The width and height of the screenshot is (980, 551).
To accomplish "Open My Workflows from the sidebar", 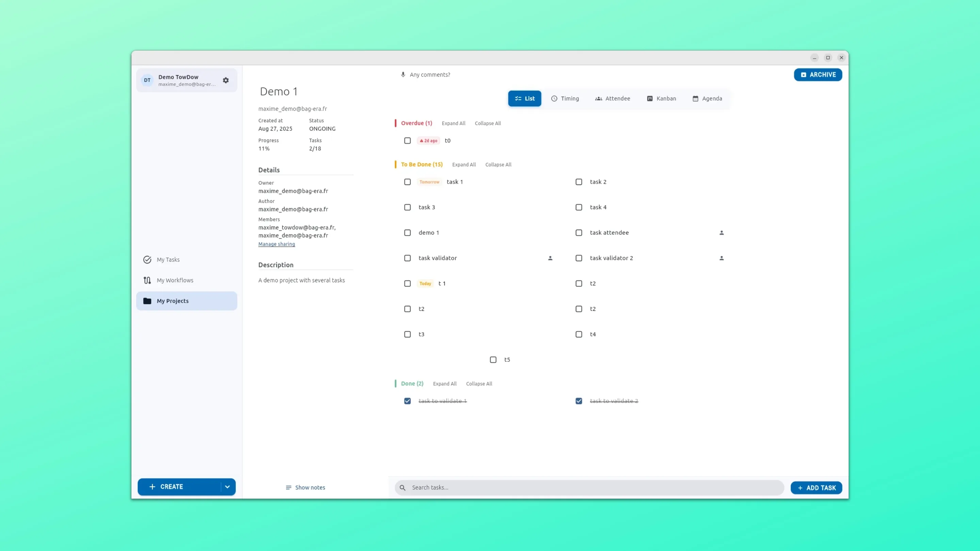I will point(175,280).
